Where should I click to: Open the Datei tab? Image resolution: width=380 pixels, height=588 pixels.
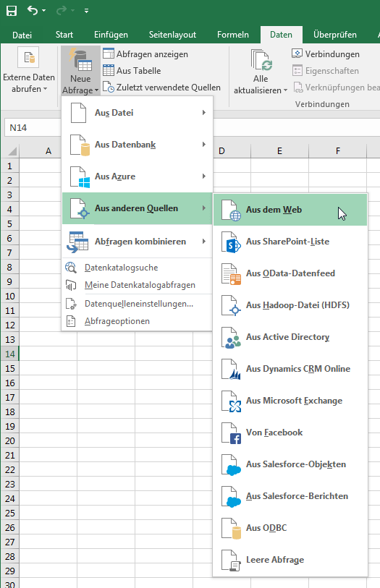22,35
